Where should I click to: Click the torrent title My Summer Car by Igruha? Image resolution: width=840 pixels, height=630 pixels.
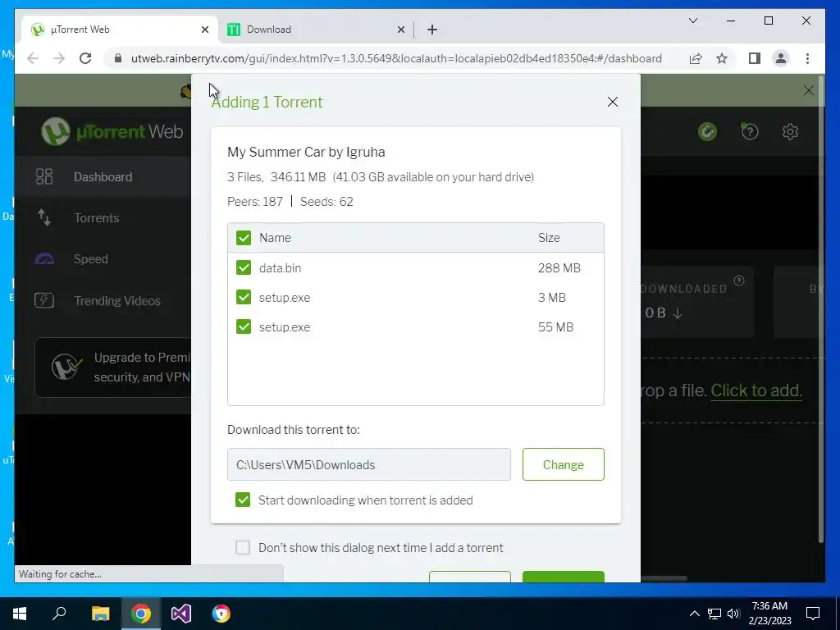pos(306,152)
